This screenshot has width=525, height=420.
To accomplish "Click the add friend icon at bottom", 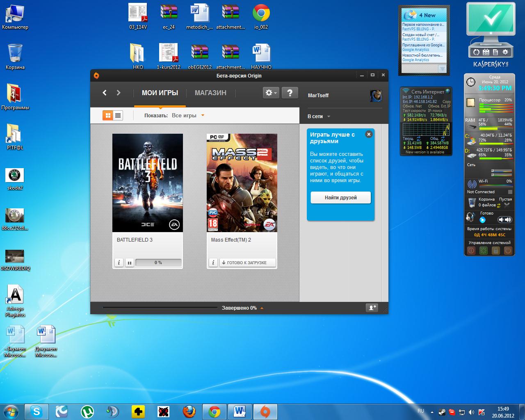I will pyautogui.click(x=372, y=308).
